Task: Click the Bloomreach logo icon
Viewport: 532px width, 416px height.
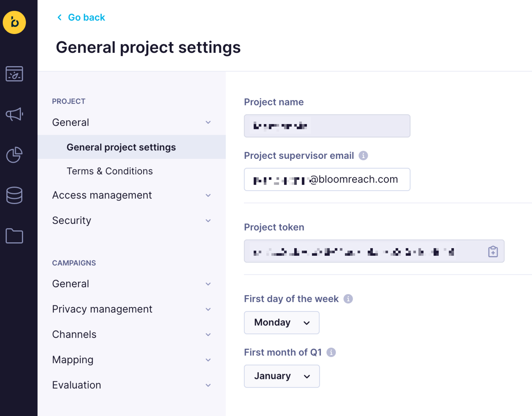Action: click(x=14, y=23)
